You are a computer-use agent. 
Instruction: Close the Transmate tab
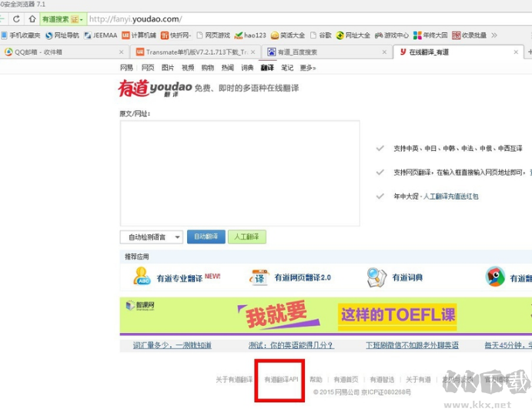point(253,52)
